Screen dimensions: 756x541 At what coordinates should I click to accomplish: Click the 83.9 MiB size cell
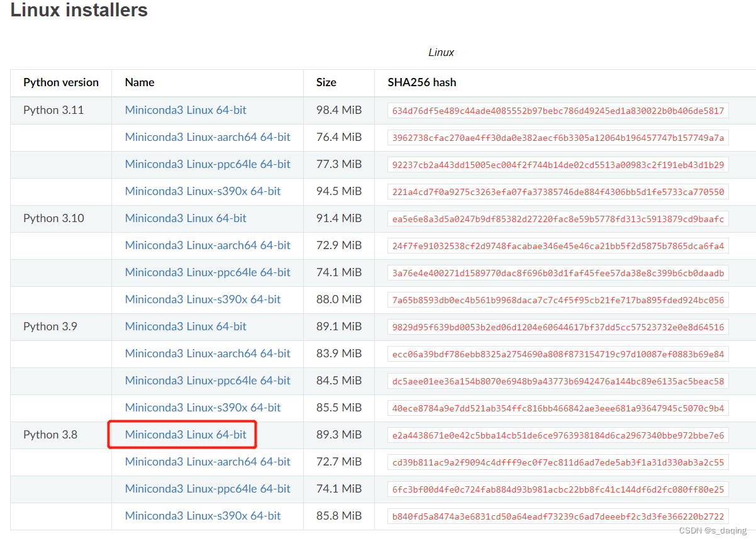click(x=339, y=354)
